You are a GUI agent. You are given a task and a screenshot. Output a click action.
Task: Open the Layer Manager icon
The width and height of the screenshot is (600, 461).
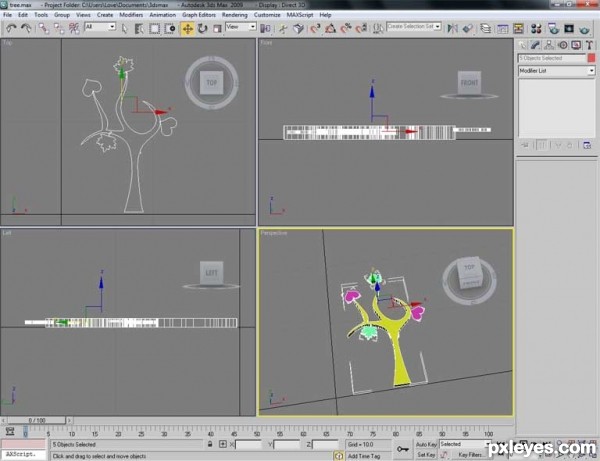[485, 29]
